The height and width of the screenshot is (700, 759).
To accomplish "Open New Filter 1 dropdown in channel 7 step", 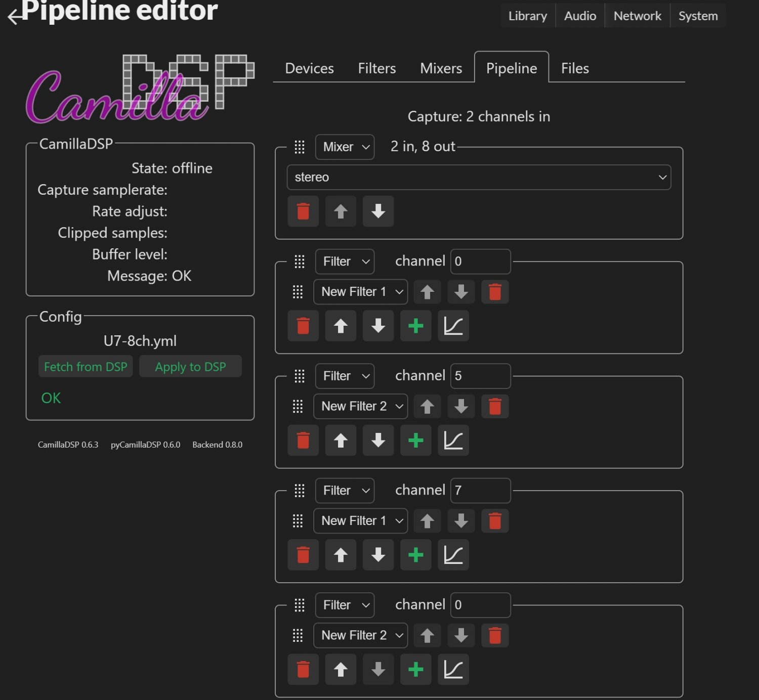I will tap(361, 521).
